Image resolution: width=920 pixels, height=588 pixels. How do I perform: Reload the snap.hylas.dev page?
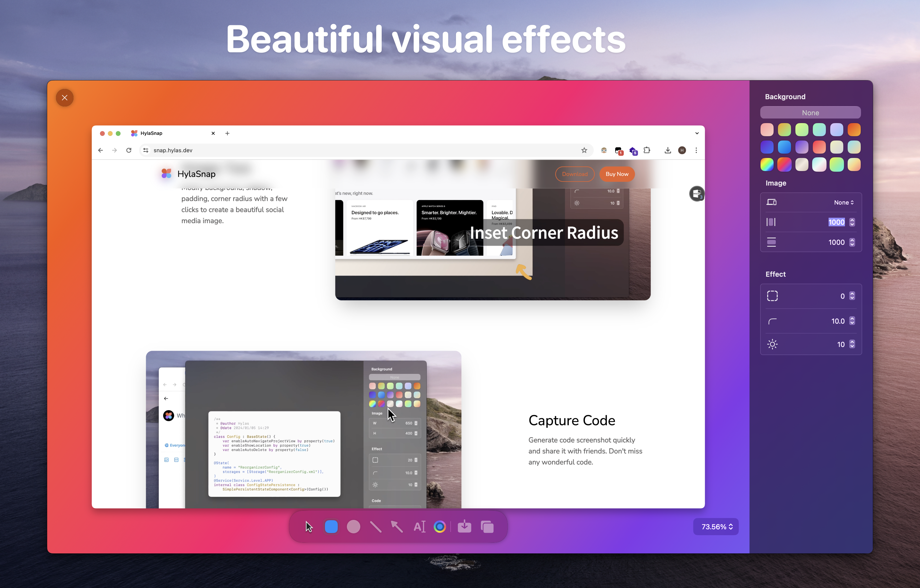click(x=129, y=150)
